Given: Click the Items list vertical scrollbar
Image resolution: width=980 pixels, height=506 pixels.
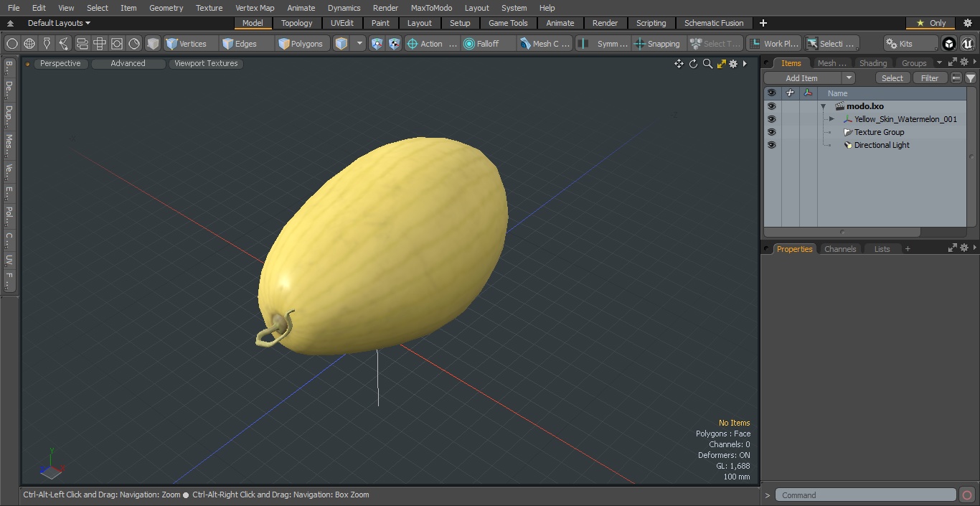Looking at the screenshot, I should [971, 156].
